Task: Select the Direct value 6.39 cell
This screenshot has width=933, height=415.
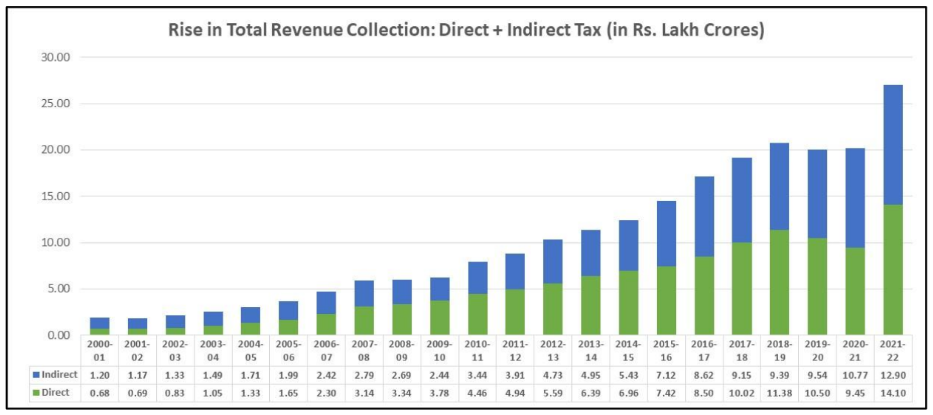Action: [590, 393]
